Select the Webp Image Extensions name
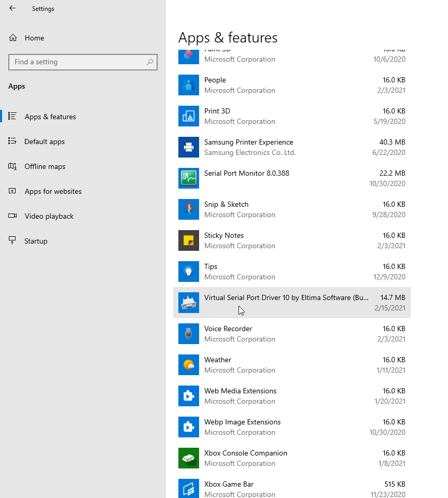 pos(243,422)
